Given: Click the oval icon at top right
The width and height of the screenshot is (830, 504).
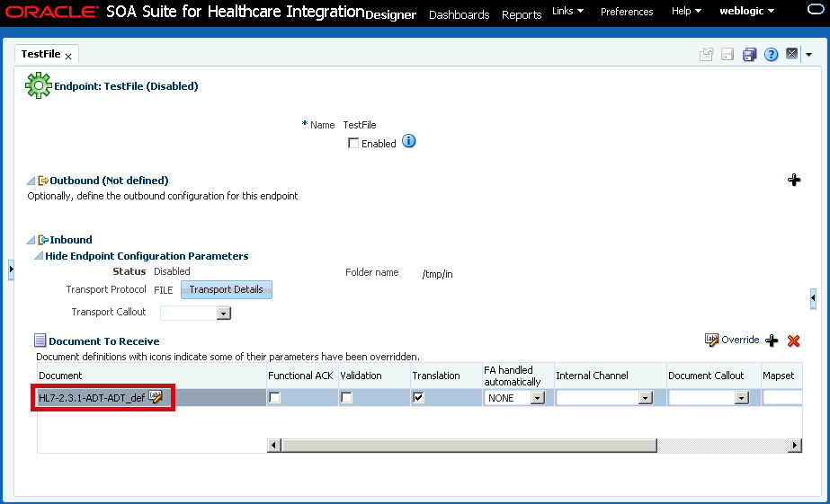Looking at the screenshot, I should 816,10.
